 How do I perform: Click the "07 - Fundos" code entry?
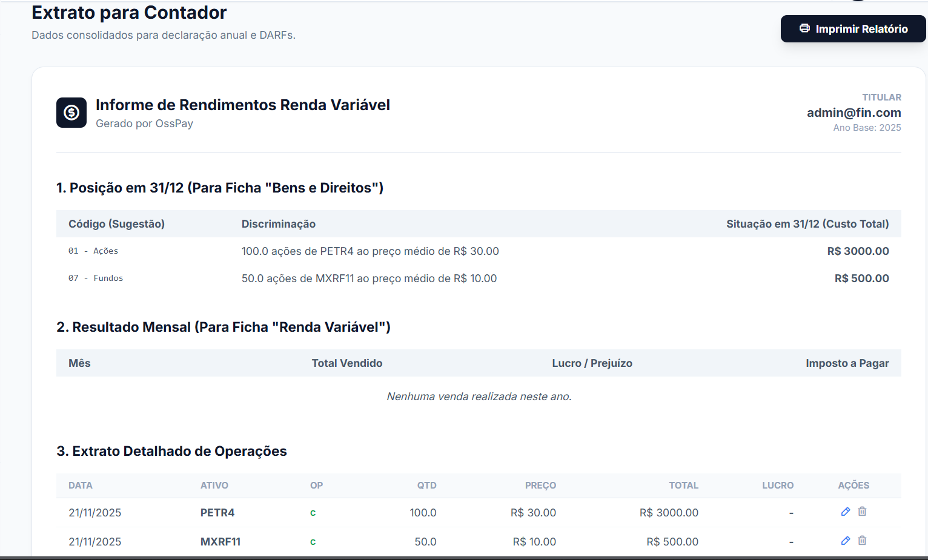(x=96, y=278)
